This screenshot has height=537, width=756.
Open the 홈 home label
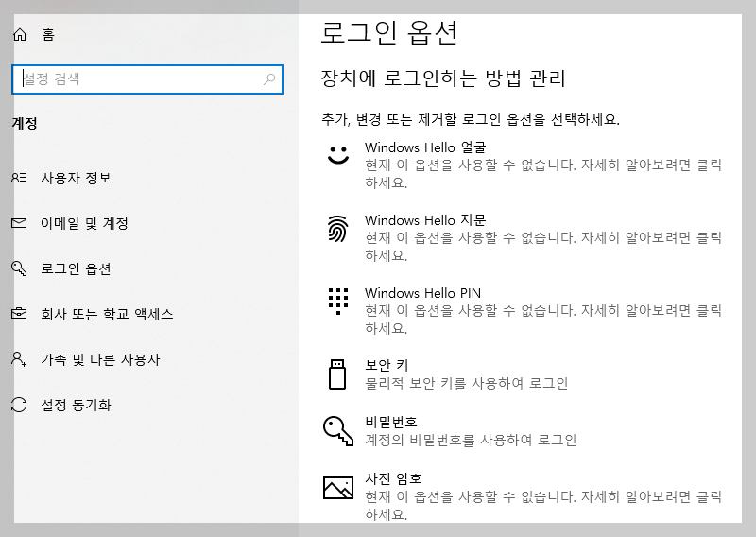pyautogui.click(x=48, y=34)
